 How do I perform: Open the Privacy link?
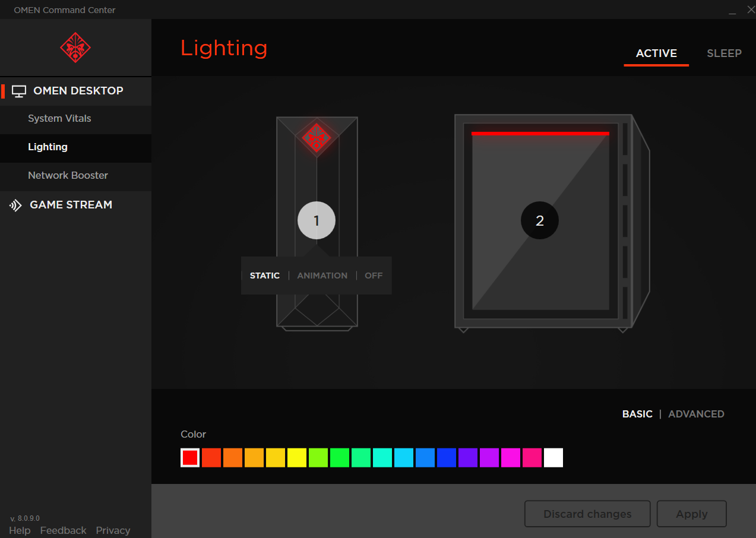[x=113, y=531]
